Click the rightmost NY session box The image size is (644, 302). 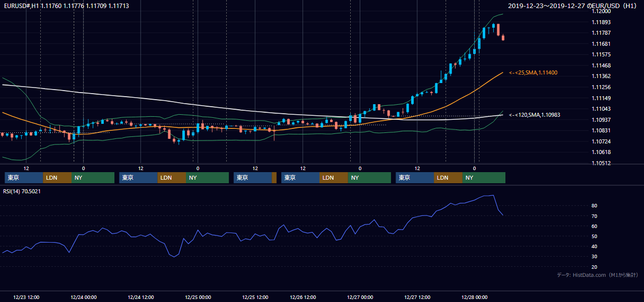coord(484,178)
